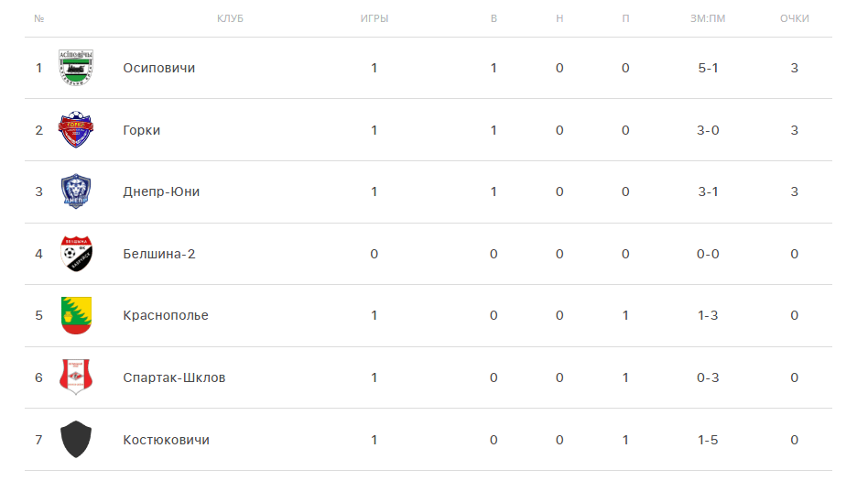Click the ИГРЫ column header
Image resolution: width=868 pixels, height=492 pixels.
click(x=374, y=18)
